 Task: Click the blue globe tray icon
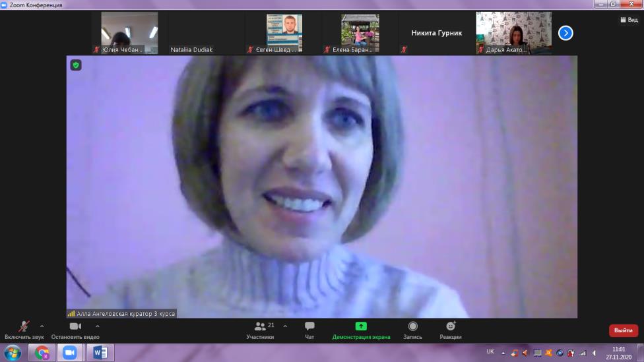point(560,353)
